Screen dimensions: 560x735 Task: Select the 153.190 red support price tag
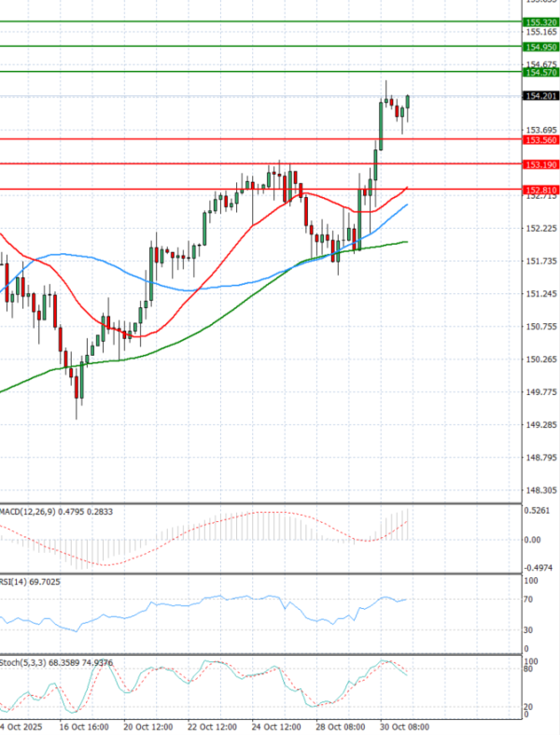[x=540, y=164]
